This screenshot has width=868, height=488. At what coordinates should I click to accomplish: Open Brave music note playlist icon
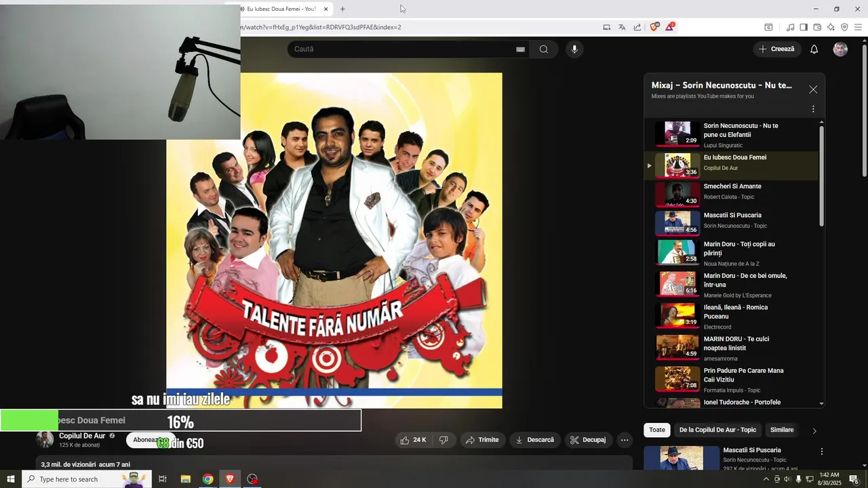tap(790, 27)
